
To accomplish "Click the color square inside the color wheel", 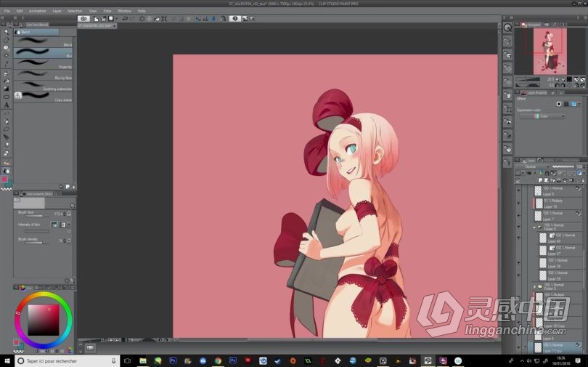I will click(x=44, y=320).
